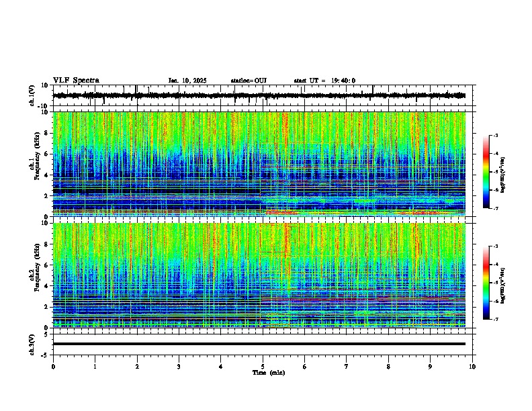Click the ch.2 spectrogram color scale bar
The height and width of the screenshot is (411, 532).
tap(486, 283)
